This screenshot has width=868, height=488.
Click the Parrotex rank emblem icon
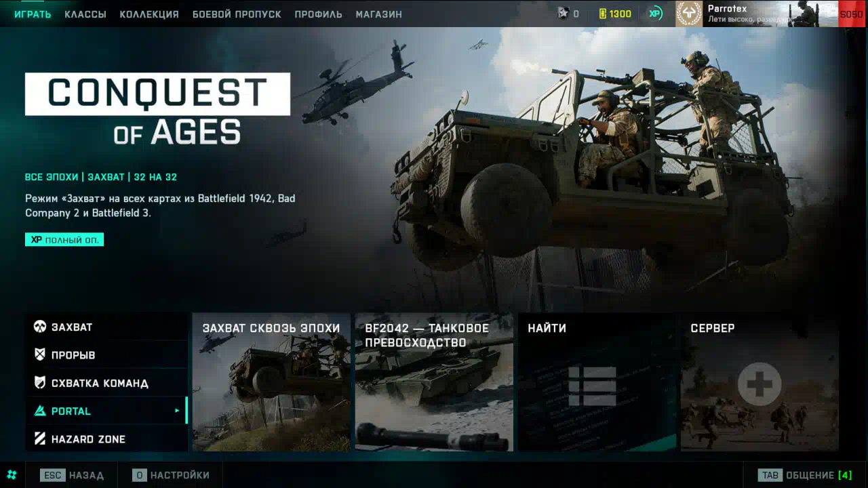click(x=689, y=14)
